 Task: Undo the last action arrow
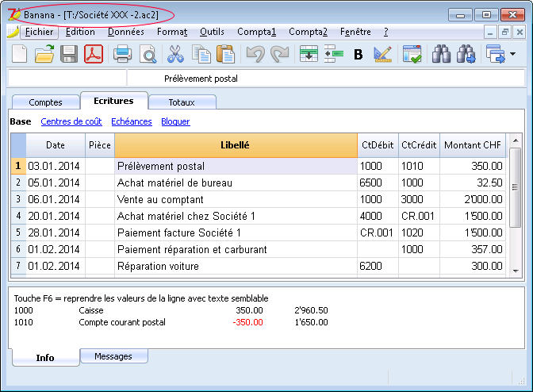click(255, 54)
